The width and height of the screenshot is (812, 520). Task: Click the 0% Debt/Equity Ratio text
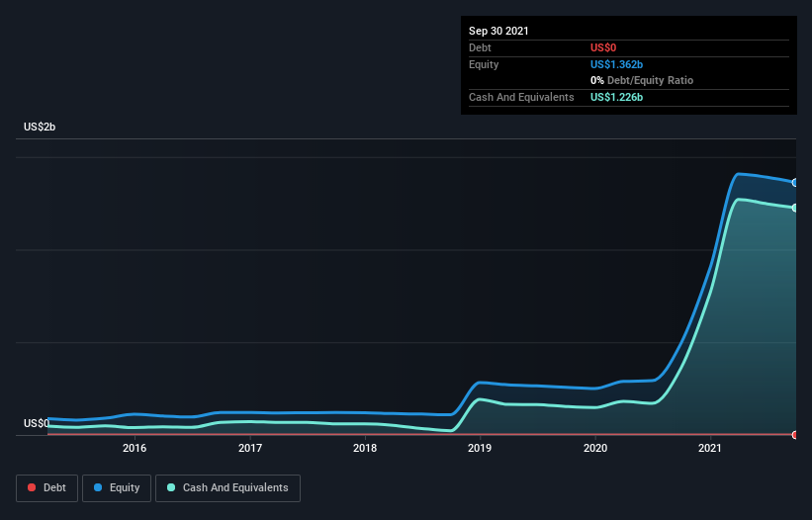pyautogui.click(x=642, y=80)
